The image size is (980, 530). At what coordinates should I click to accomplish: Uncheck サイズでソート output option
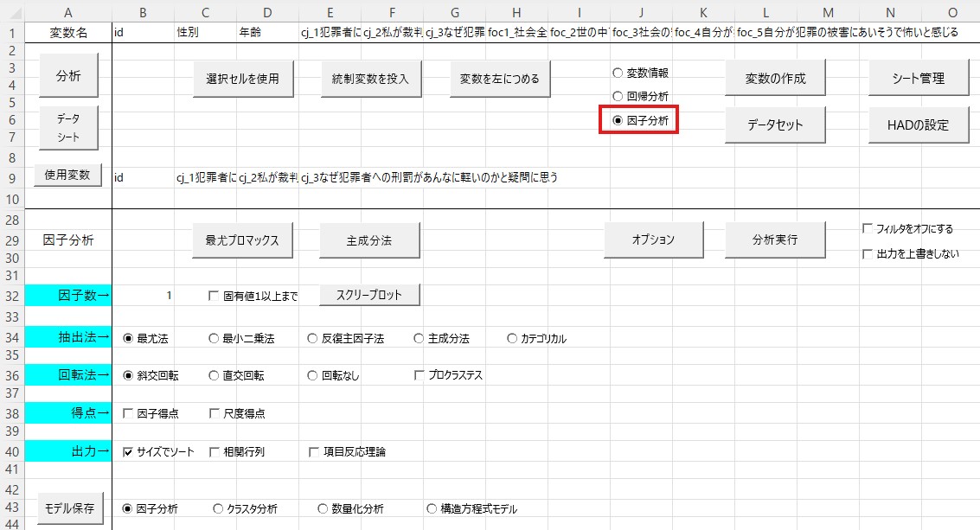coord(129,452)
